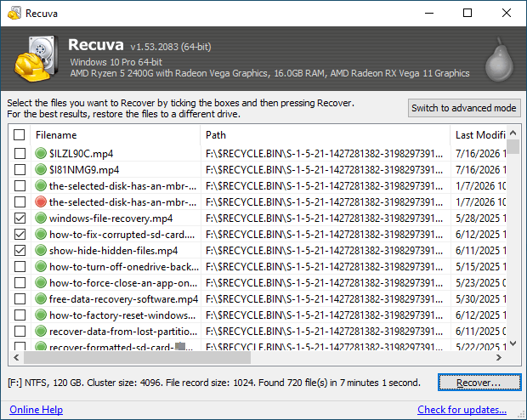Click the Recuva title bar app icon
The width and height of the screenshot is (527, 420).
tap(14, 13)
